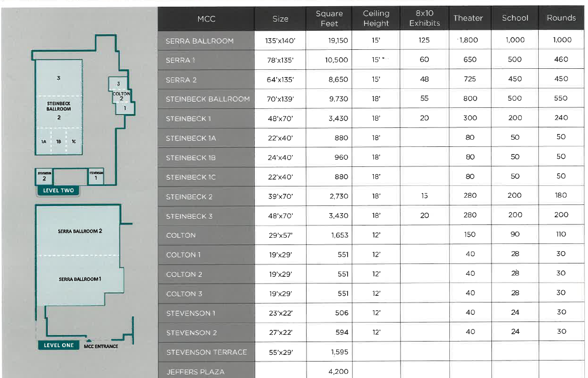Viewport: 588px width, 378px height.
Task: Select the 78'x135' size cell
Action: pyautogui.click(x=280, y=60)
